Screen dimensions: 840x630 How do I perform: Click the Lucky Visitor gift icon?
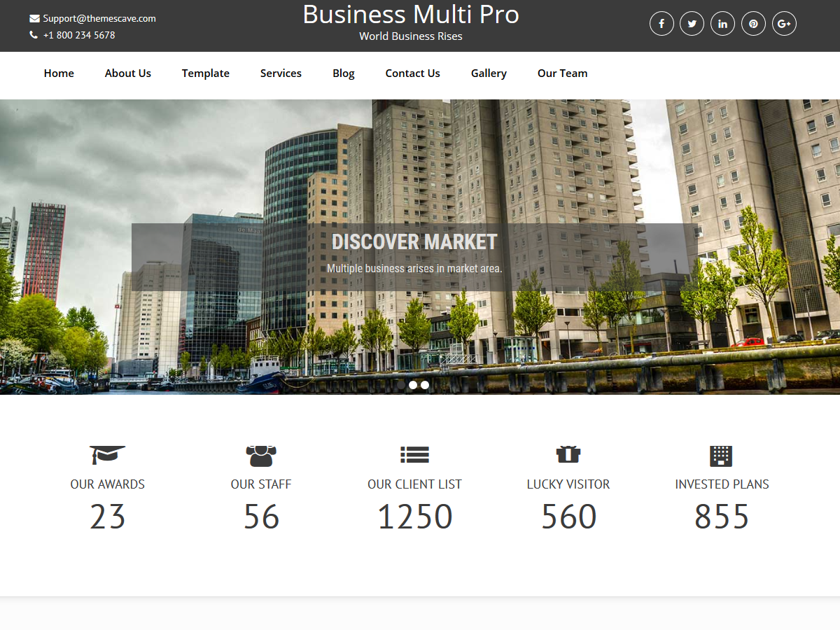pyautogui.click(x=568, y=454)
